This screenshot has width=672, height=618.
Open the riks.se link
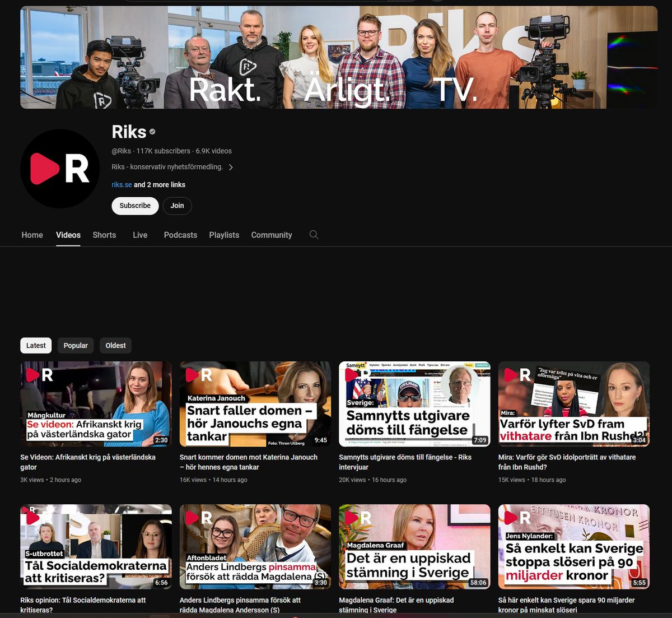(x=122, y=184)
